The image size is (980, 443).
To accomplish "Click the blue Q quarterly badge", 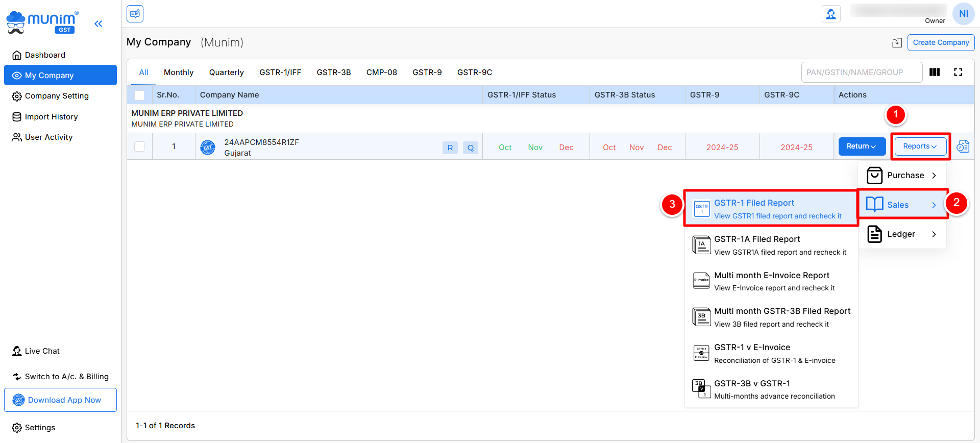I will 470,148.
